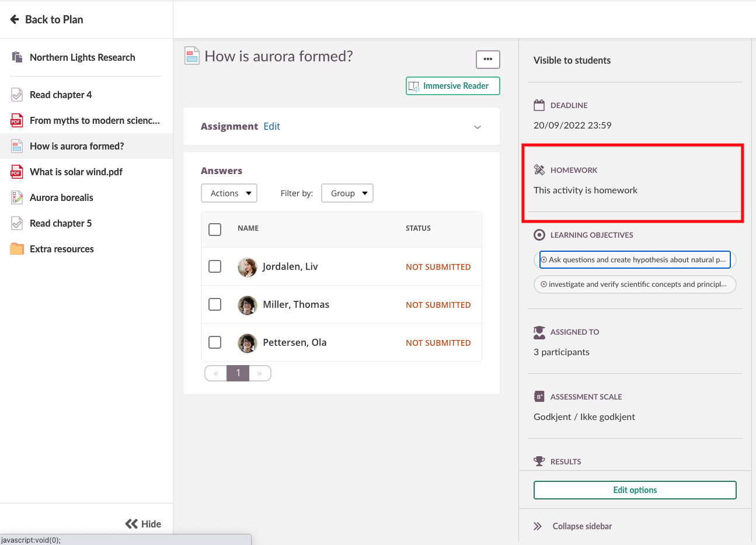Click the Read chapter 4 checkmark icon
Viewport: 756px width, 545px height.
(17, 95)
